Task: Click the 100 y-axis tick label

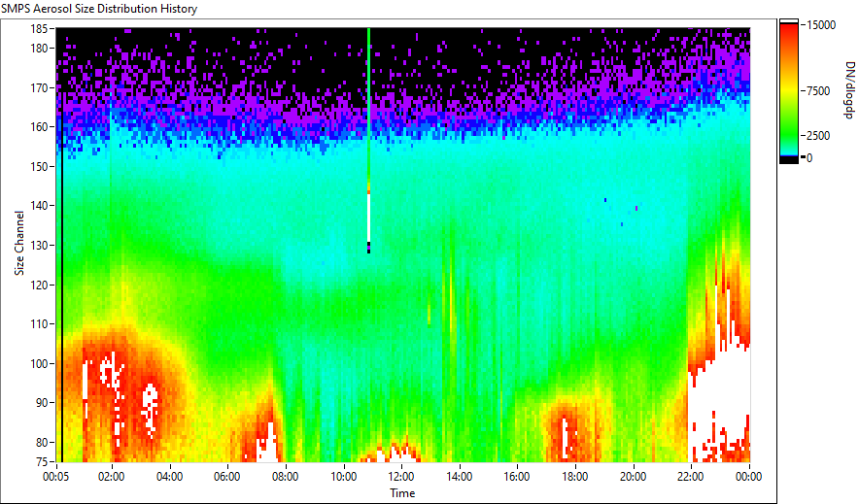Action: (39, 363)
